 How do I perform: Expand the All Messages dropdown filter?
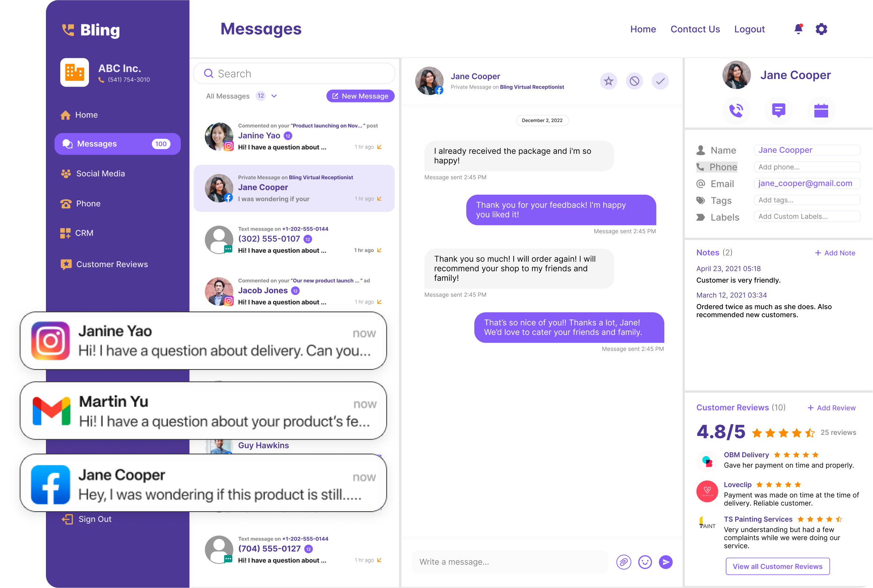pyautogui.click(x=274, y=97)
